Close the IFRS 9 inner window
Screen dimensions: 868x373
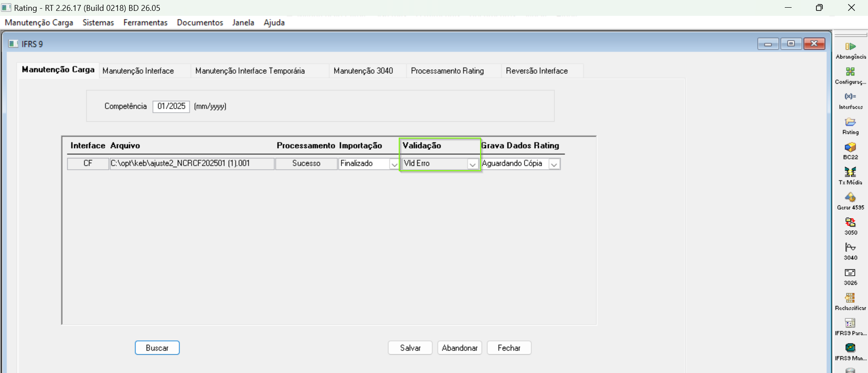[x=814, y=43]
